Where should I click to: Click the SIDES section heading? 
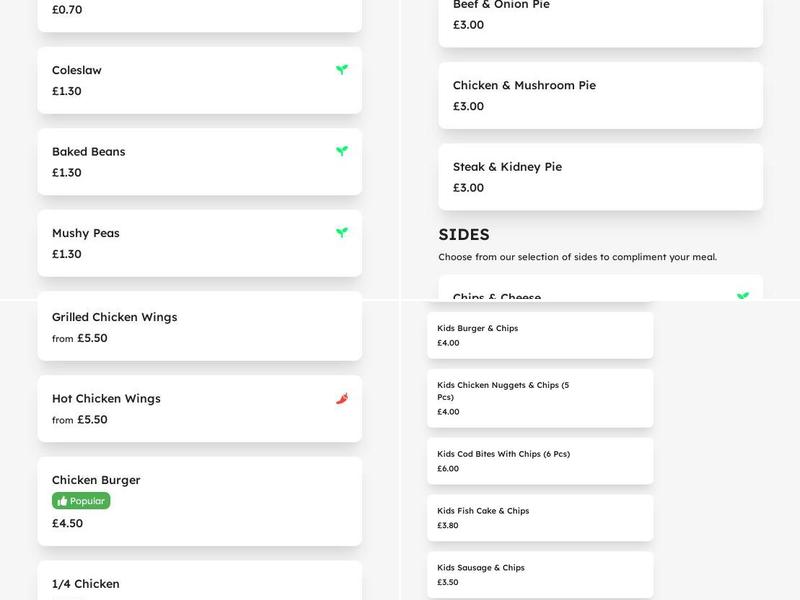click(464, 234)
